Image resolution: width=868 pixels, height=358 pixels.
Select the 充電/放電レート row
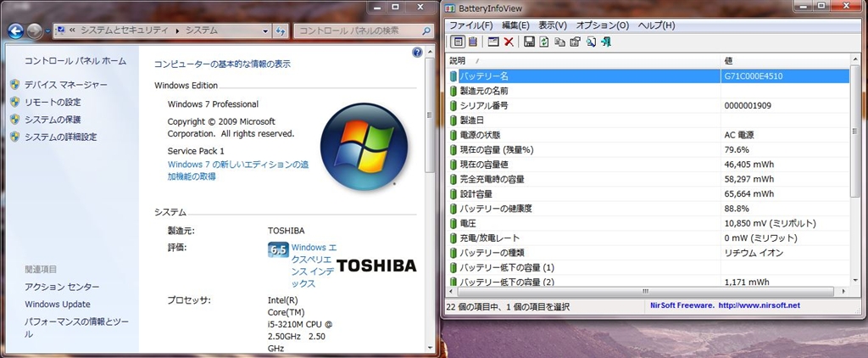pyautogui.click(x=648, y=238)
